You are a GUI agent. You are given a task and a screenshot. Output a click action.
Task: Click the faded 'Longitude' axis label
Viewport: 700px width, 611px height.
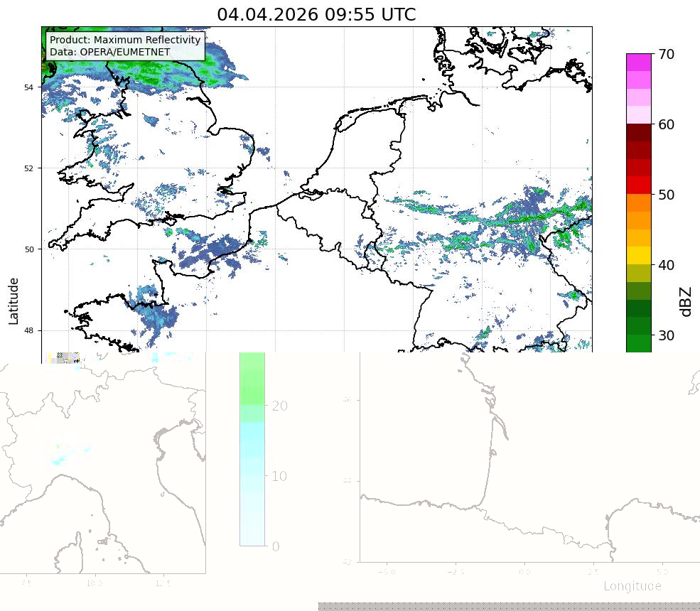[632, 586]
